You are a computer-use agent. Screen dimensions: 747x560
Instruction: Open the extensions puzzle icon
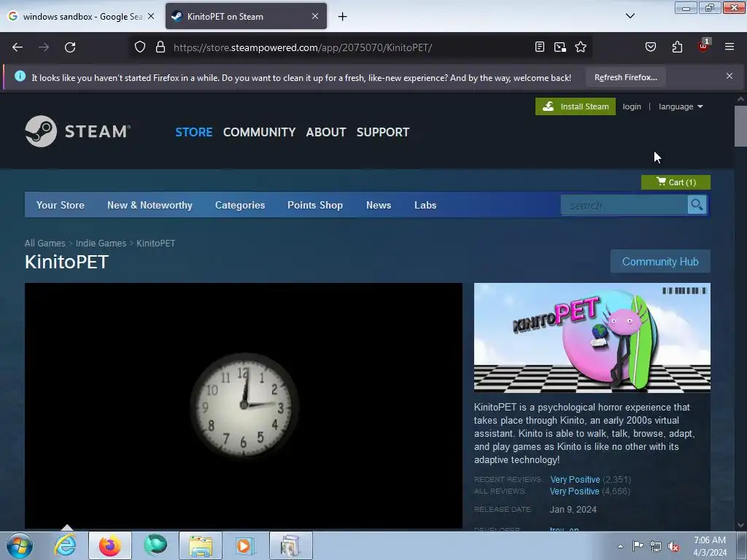[677, 47]
